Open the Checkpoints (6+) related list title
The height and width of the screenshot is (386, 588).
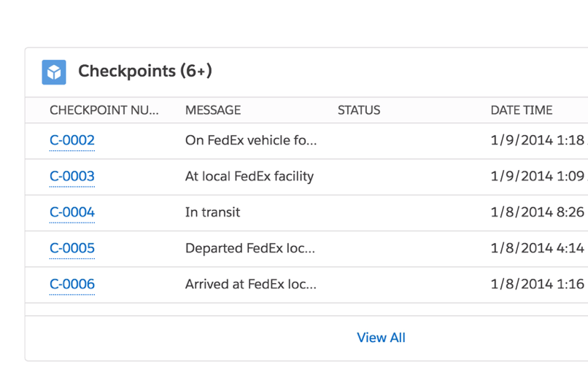pos(145,71)
